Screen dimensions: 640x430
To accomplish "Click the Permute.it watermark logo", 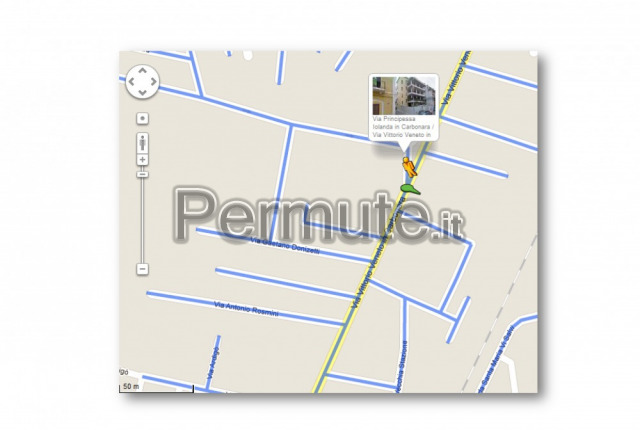I will (x=320, y=216).
